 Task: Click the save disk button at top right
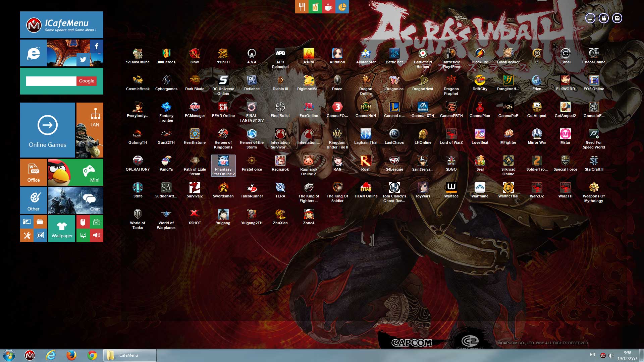(617, 18)
